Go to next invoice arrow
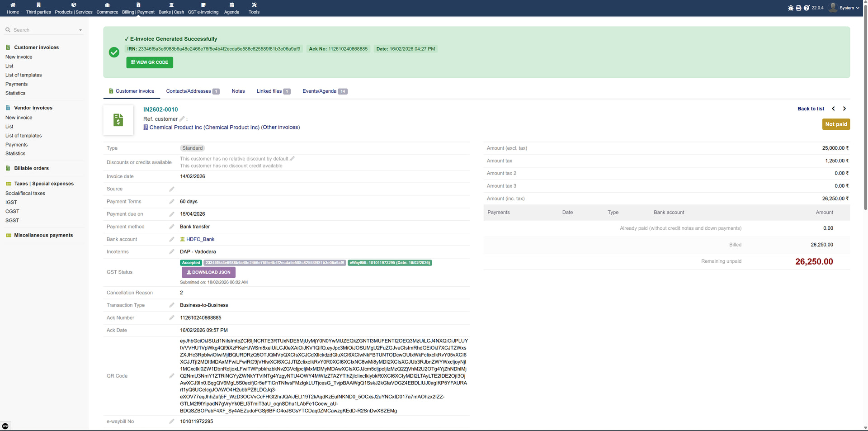The image size is (868, 431). point(844,109)
